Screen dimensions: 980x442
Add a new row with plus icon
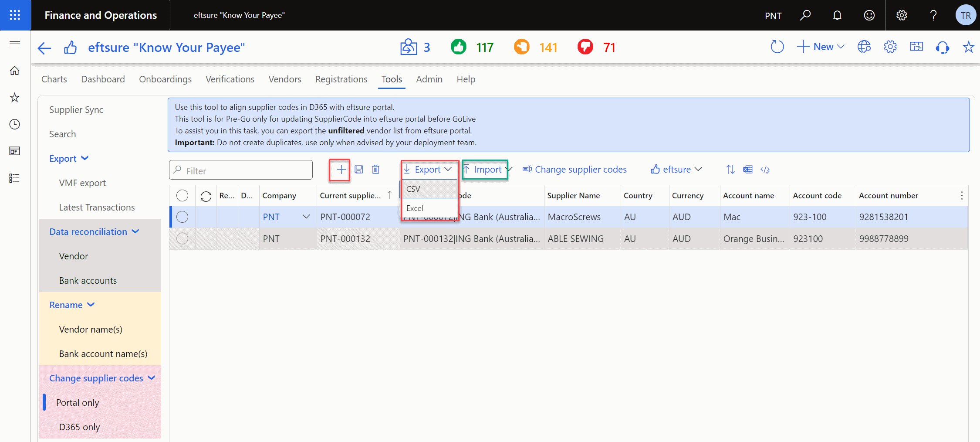tap(341, 170)
